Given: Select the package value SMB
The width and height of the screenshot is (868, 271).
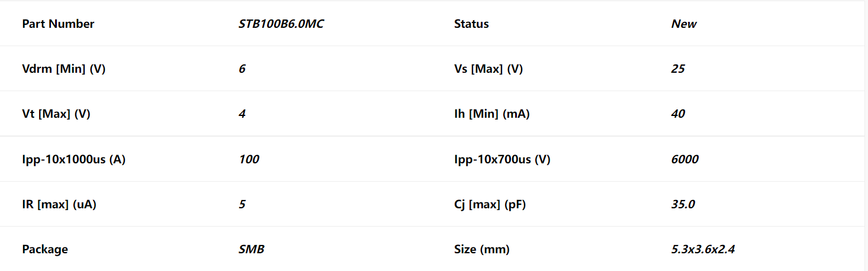Looking at the screenshot, I should pos(252,249).
